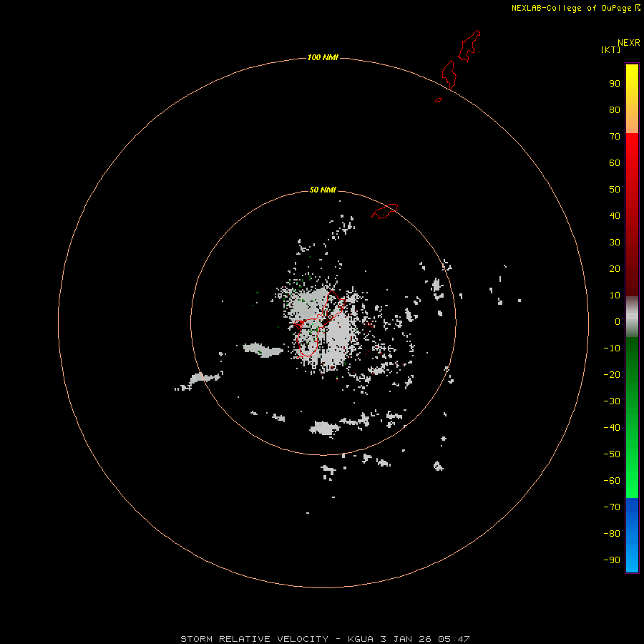
Task: Click the -80 value on velocity scale
Action: tap(612, 534)
